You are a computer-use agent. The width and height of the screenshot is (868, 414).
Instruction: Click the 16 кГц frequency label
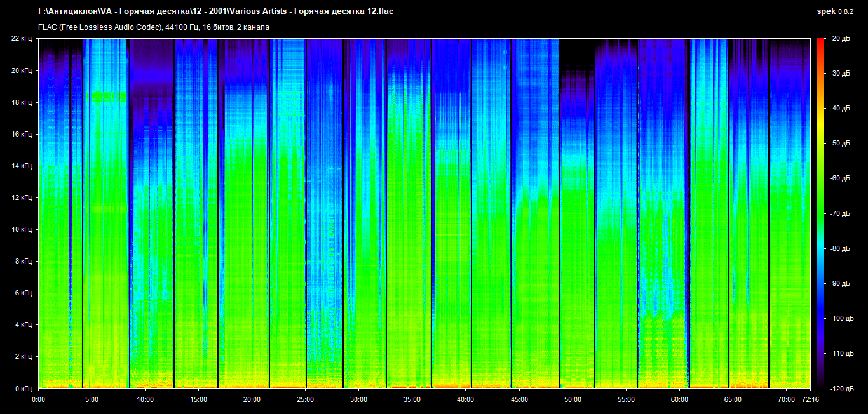[x=21, y=134]
